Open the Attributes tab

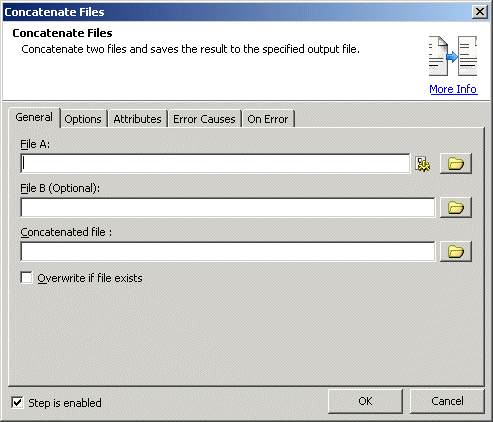137,119
